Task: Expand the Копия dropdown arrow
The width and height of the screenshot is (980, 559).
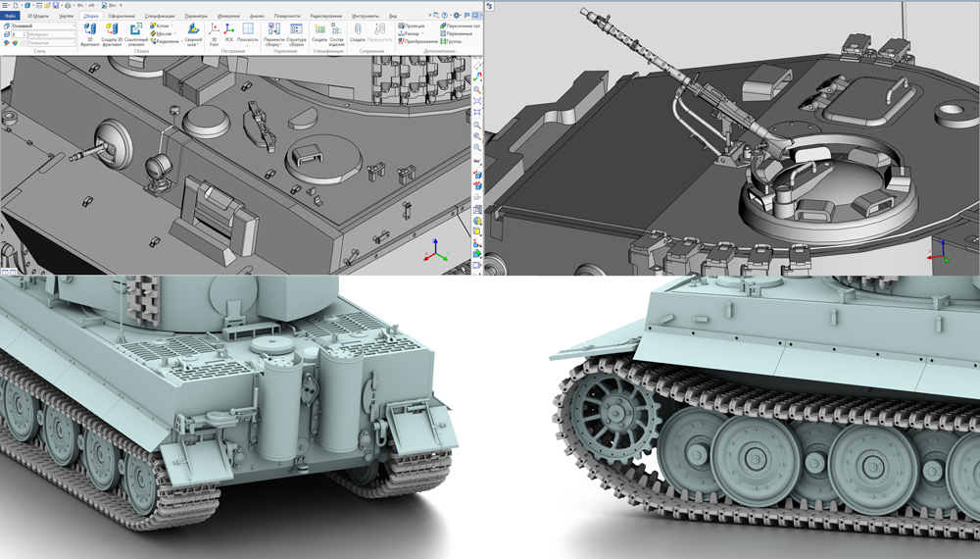Action: click(171, 25)
